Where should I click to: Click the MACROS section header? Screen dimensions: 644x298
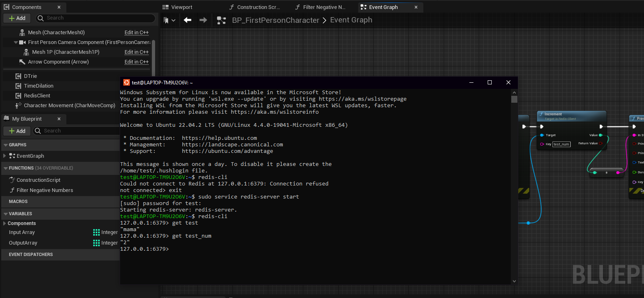[x=18, y=201]
